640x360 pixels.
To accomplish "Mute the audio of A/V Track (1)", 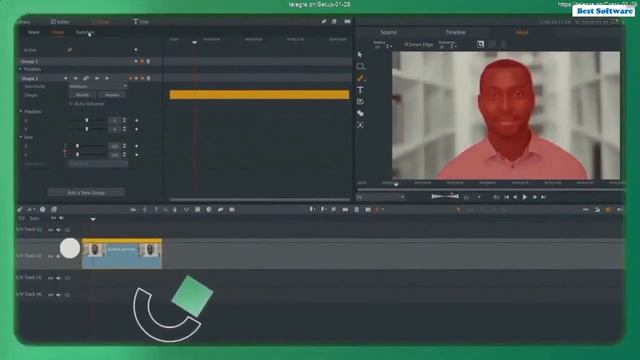I will pos(59,230).
